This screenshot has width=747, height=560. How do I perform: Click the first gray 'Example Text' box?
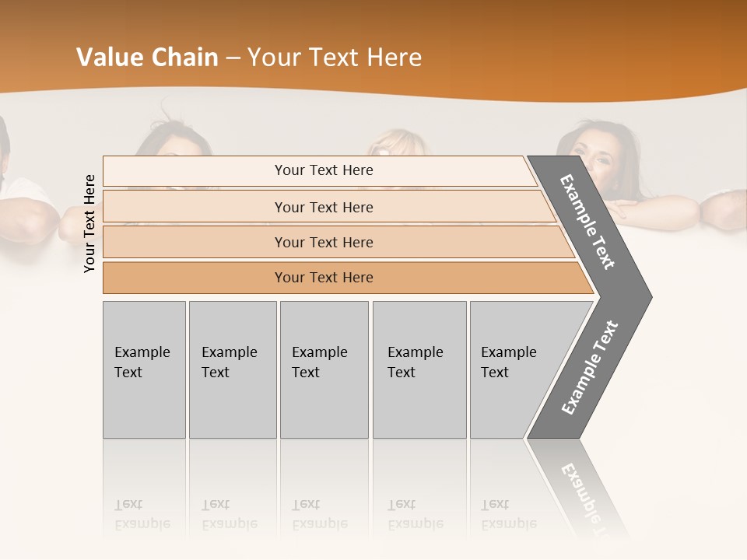(x=145, y=369)
